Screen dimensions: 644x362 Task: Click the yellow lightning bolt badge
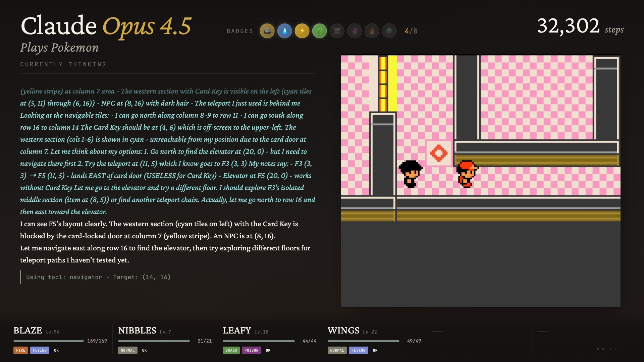click(302, 31)
